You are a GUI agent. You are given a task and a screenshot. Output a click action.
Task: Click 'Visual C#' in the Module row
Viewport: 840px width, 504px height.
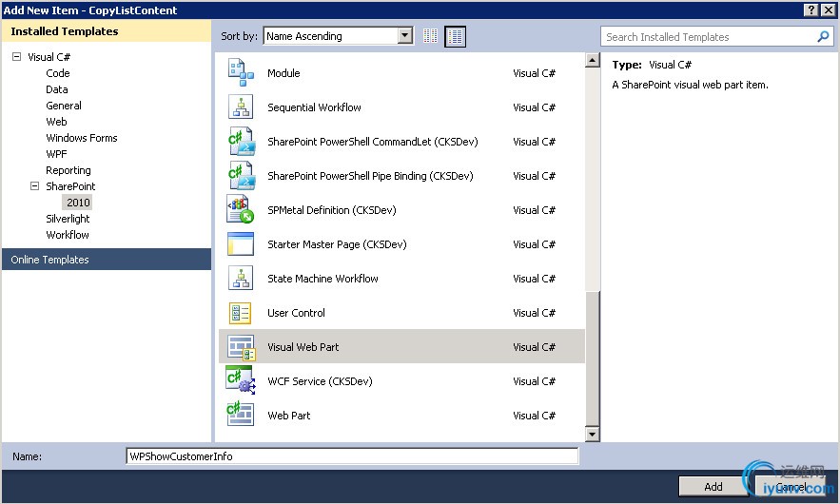click(x=534, y=73)
